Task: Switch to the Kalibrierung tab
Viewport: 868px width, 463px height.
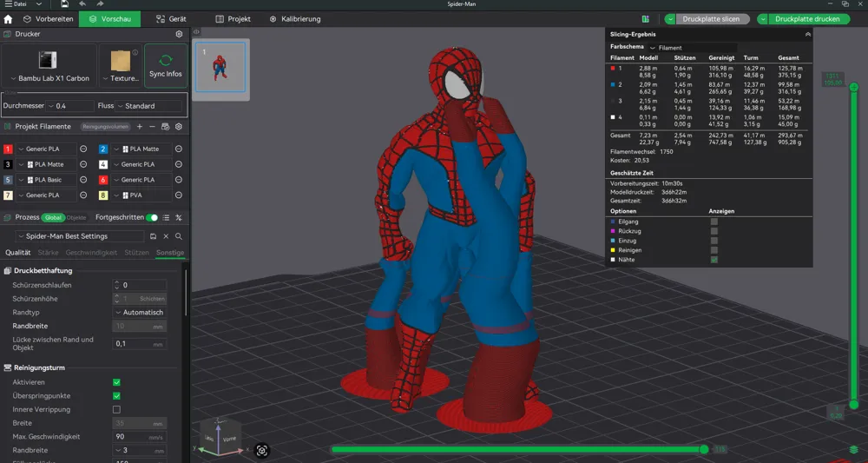Action: coord(295,19)
